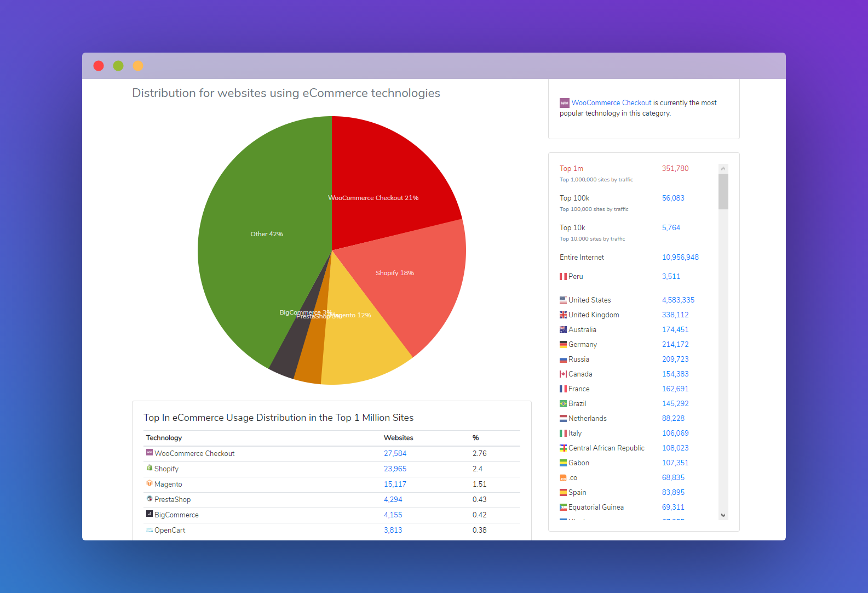This screenshot has width=868, height=593.
Task: Click the Top 100k label
Action: (574, 198)
